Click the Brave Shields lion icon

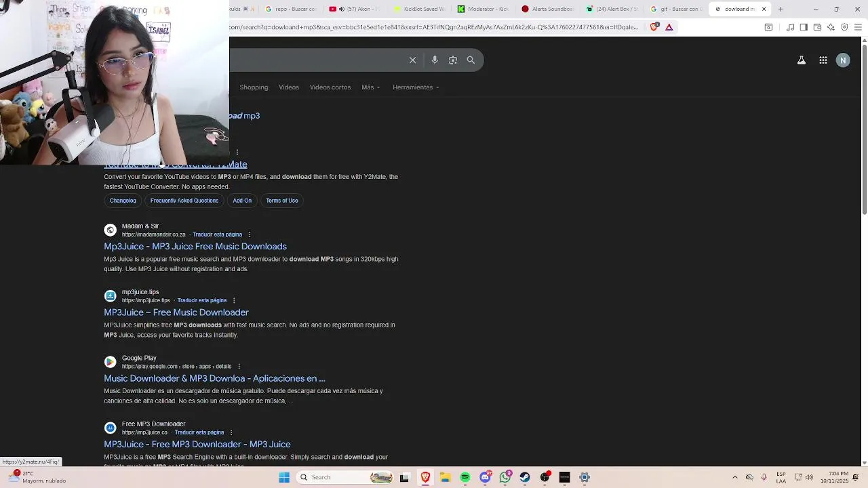[x=654, y=27]
